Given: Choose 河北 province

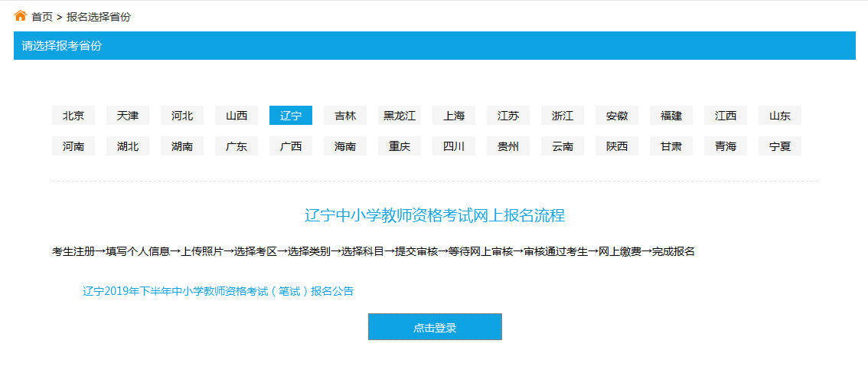Looking at the screenshot, I should (182, 115).
